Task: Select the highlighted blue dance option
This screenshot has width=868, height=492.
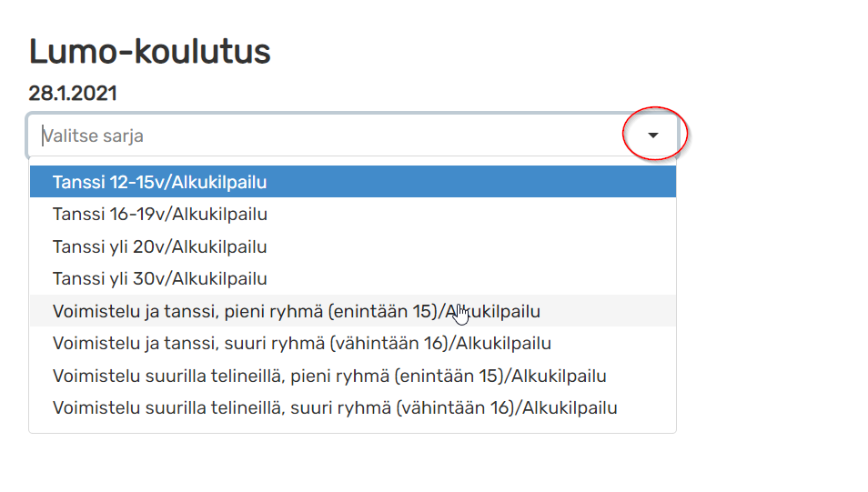Action: 353,182
